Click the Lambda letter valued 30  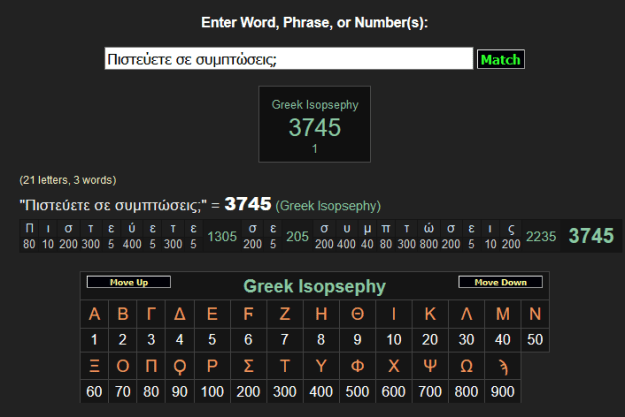click(x=466, y=314)
